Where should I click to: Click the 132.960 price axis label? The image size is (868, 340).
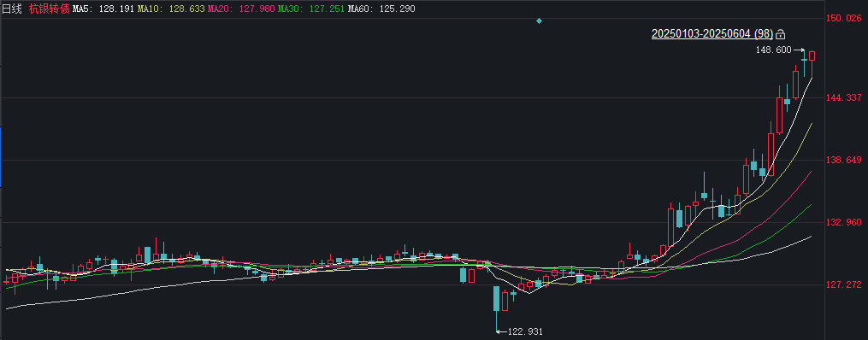click(844, 223)
